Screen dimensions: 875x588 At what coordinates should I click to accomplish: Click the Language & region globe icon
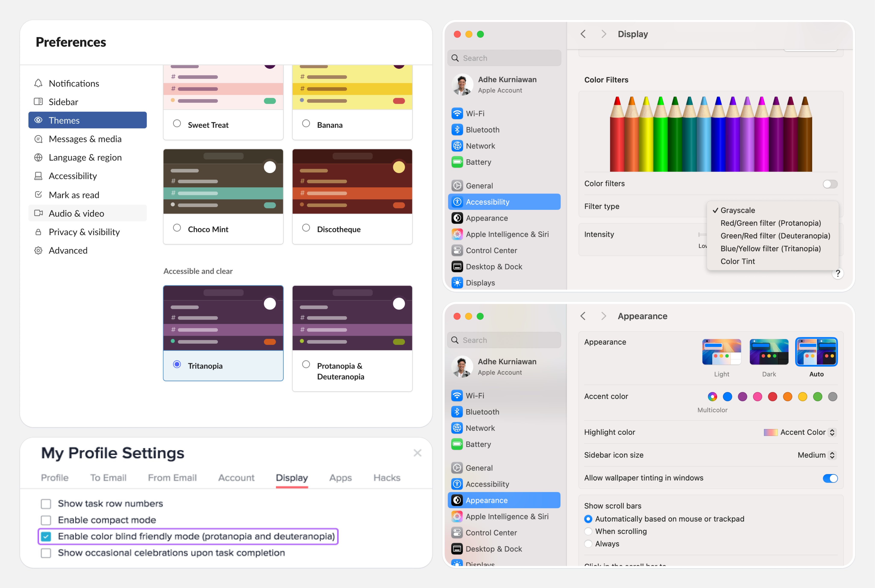click(x=38, y=157)
